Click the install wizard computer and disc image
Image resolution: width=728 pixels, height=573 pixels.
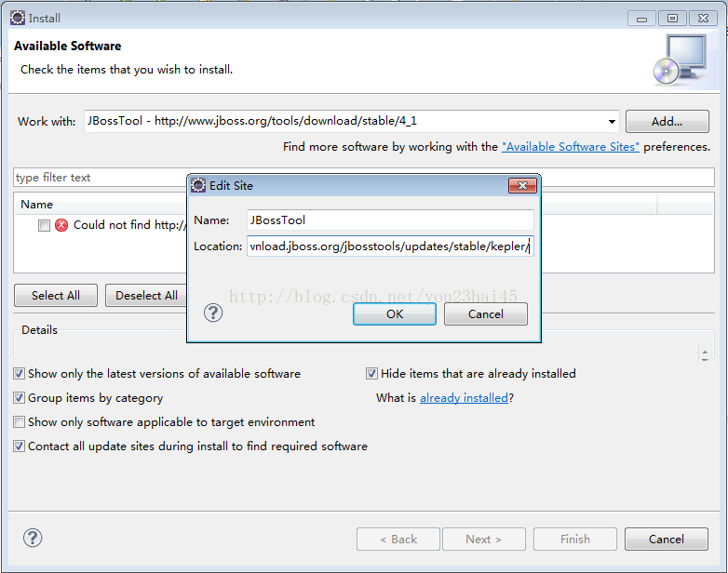pyautogui.click(x=680, y=60)
